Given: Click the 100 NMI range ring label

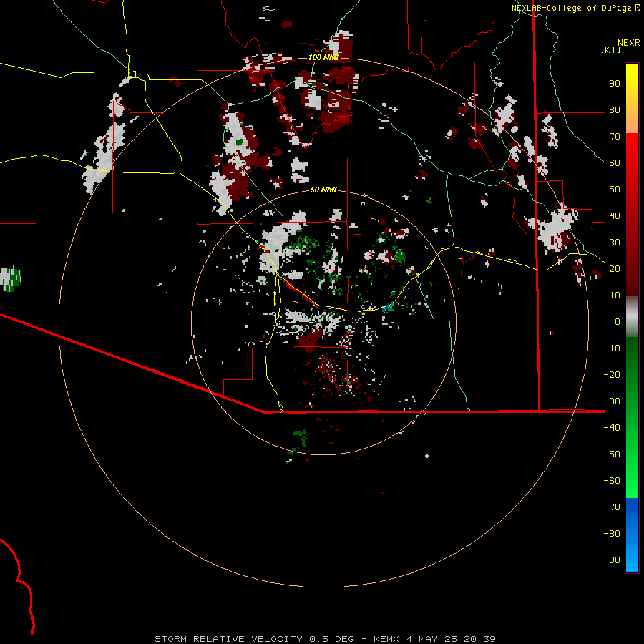Looking at the screenshot, I should point(323,57).
